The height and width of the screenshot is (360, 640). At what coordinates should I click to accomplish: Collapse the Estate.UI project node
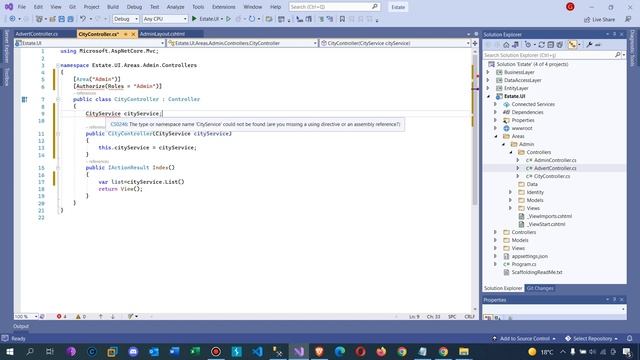pyautogui.click(x=488, y=96)
